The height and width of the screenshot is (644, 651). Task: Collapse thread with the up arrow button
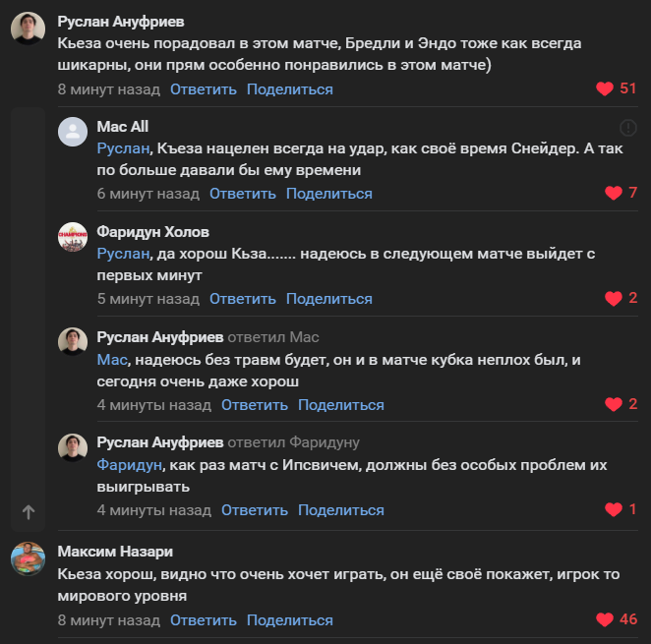(x=29, y=512)
